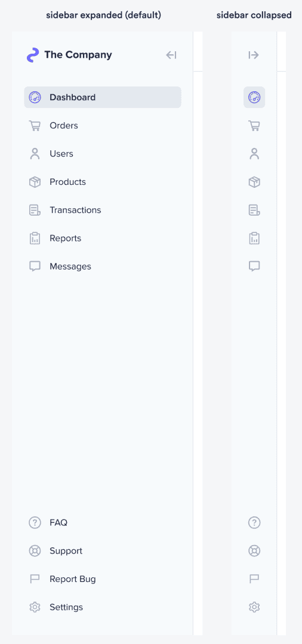
Task: Select Transactions in the expanded sidebar
Action: [x=103, y=210]
